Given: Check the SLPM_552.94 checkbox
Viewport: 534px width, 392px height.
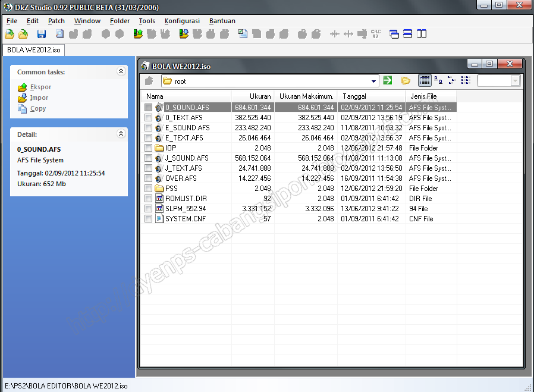Looking at the screenshot, I should coord(148,208).
